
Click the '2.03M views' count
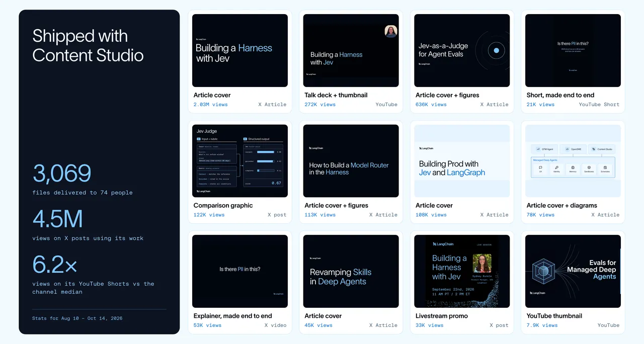[210, 105]
